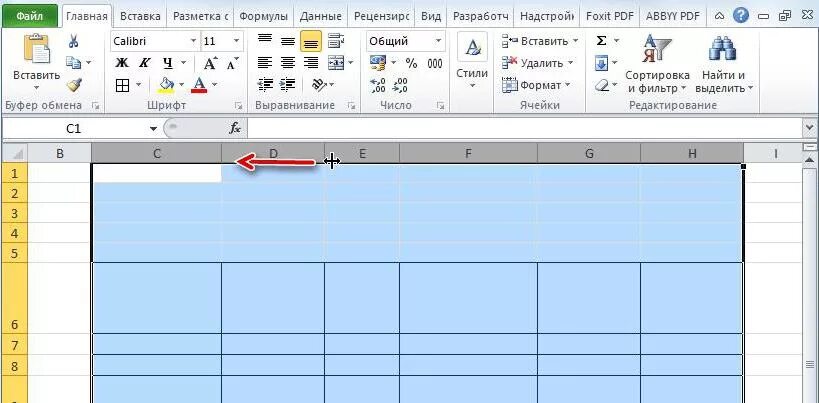
Task: Click the Copy icon
Action: pos(73,63)
